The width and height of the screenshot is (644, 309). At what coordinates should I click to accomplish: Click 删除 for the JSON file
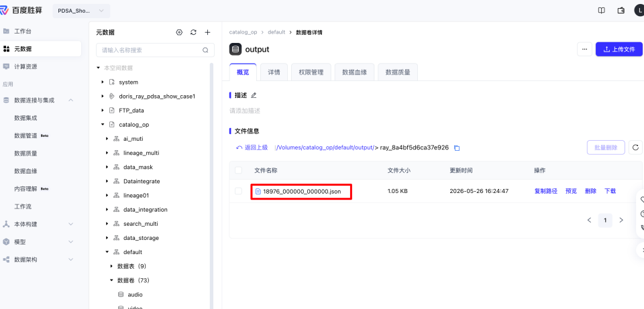coord(590,191)
